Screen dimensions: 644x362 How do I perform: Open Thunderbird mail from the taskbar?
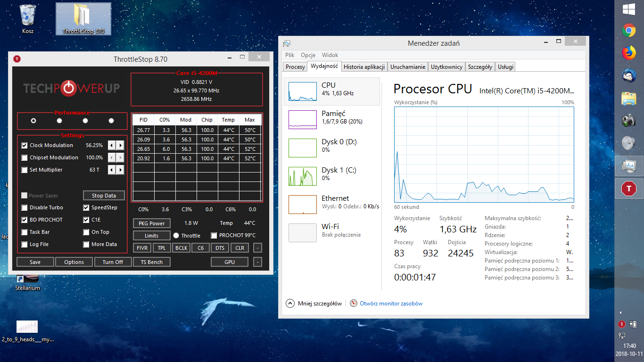tap(628, 76)
